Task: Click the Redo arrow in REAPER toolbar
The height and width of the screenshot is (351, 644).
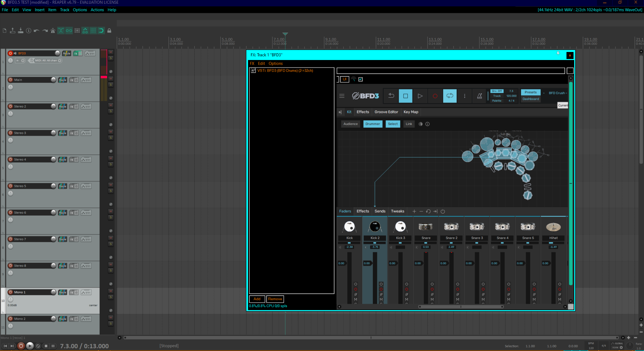Action: 45,31
